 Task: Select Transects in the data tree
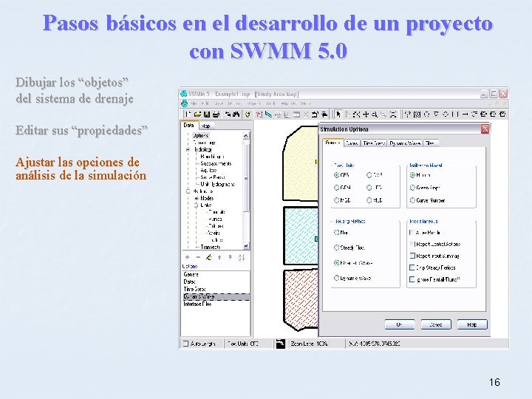[x=211, y=247]
